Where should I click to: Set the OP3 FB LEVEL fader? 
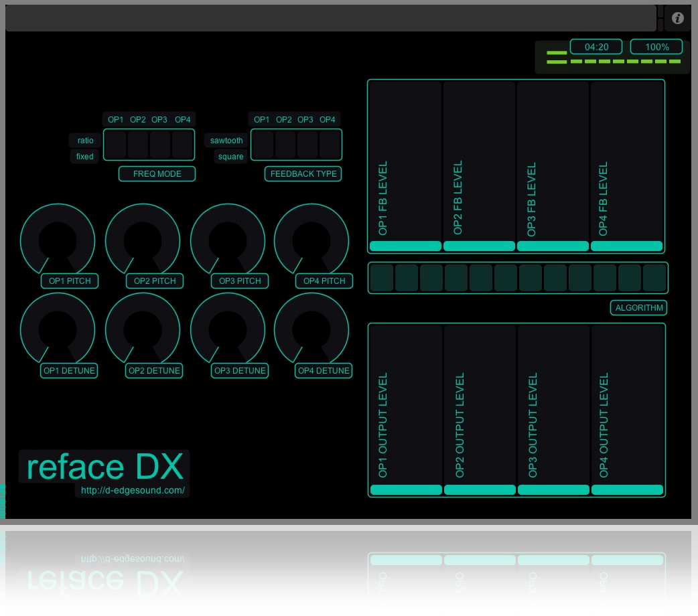click(x=553, y=167)
